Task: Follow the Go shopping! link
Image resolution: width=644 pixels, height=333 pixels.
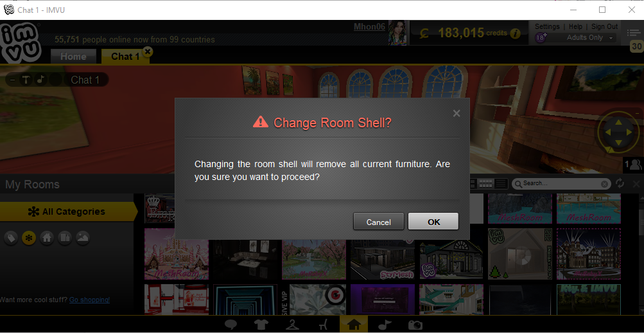Action: (89, 300)
